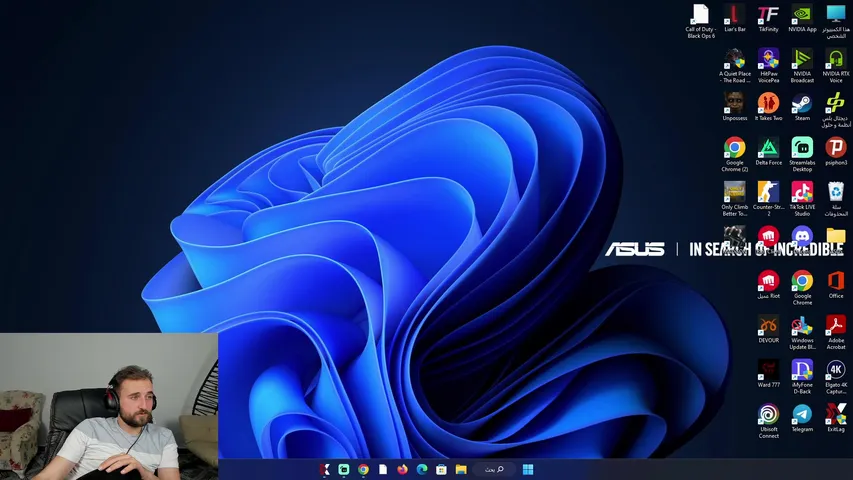Launch Office from the desktop
853x480 pixels.
836,284
